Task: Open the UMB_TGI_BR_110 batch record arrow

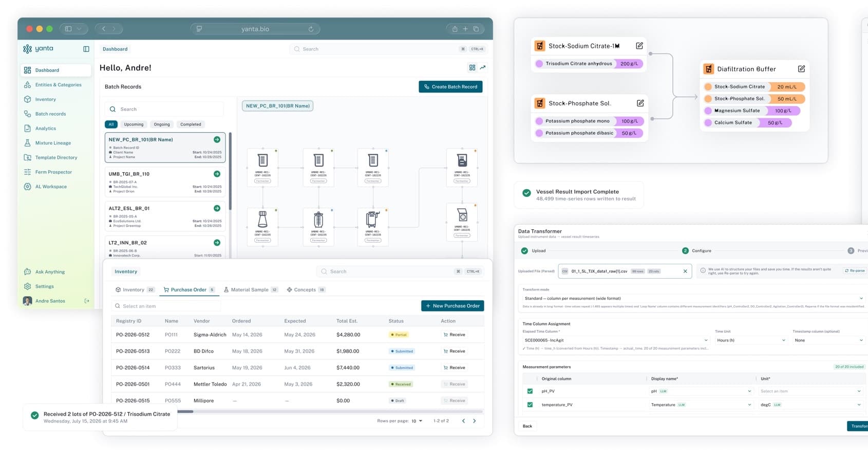Action: point(217,174)
